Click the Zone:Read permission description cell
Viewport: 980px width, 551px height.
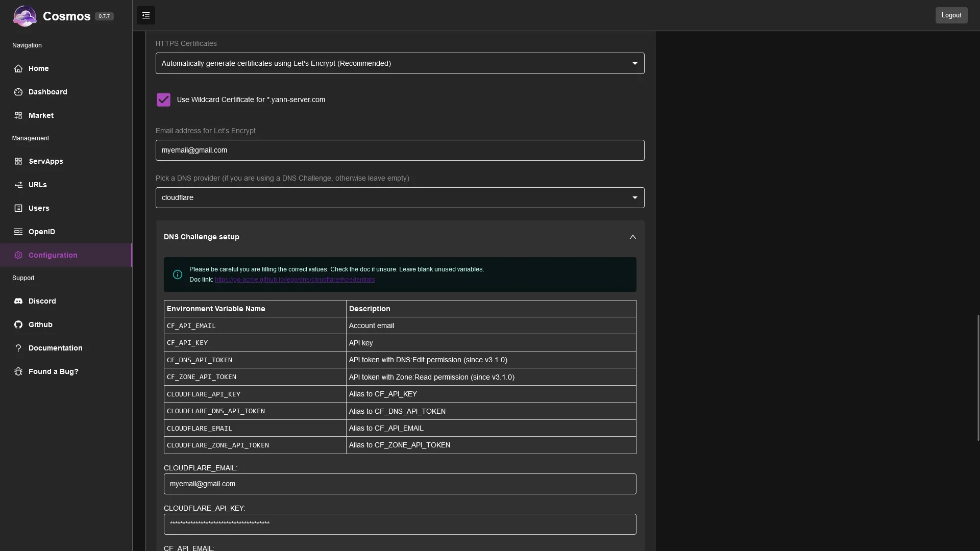[491, 377]
